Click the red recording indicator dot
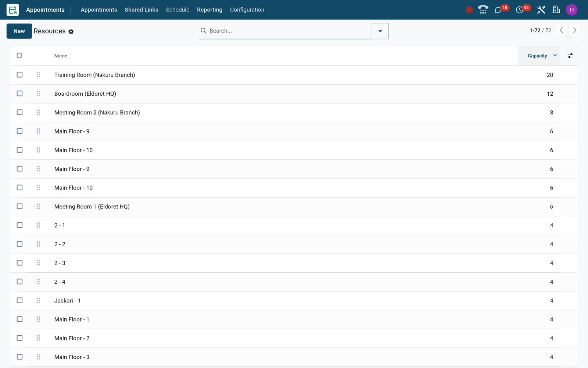This screenshot has width=588, height=368. pos(469,10)
